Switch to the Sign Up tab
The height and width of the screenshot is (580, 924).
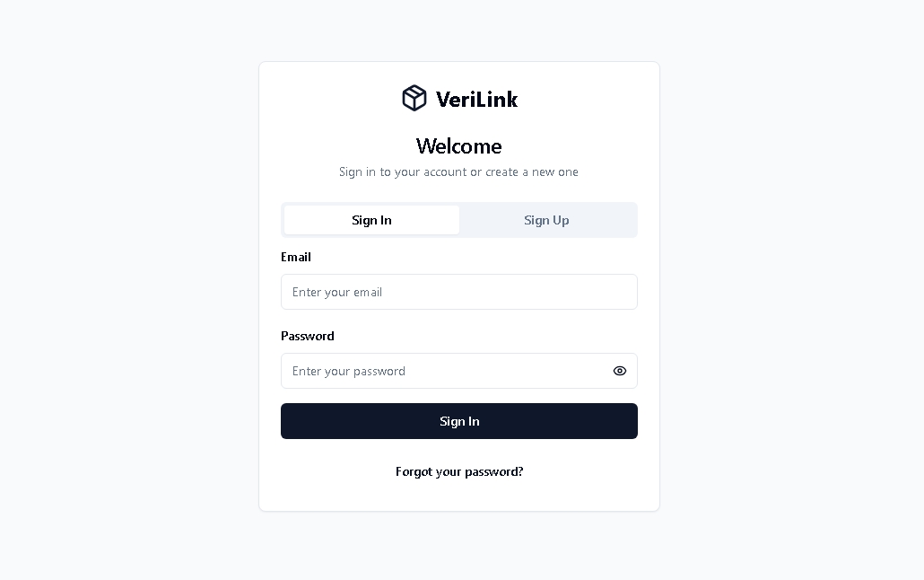pyautogui.click(x=546, y=220)
